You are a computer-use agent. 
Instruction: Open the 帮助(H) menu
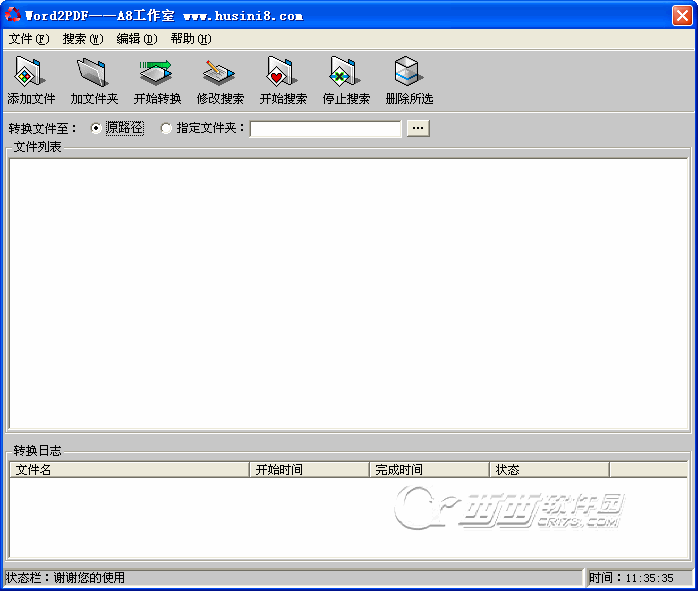[x=191, y=39]
